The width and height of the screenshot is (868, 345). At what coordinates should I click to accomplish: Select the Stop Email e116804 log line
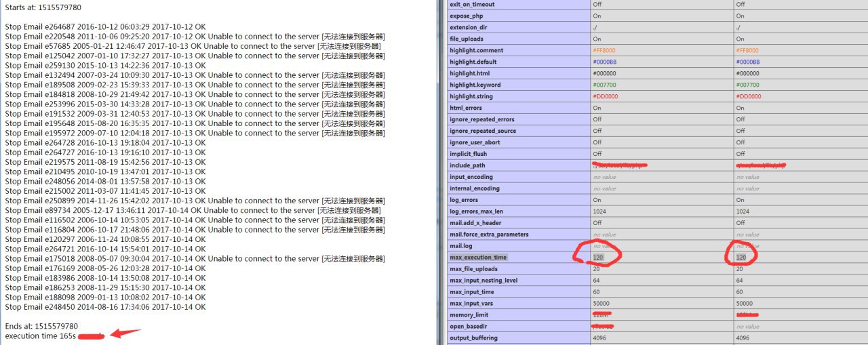click(195, 230)
